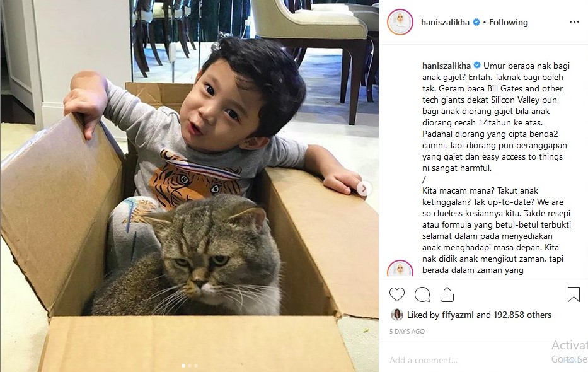Open haniszalikha profile picture in header

400,22
